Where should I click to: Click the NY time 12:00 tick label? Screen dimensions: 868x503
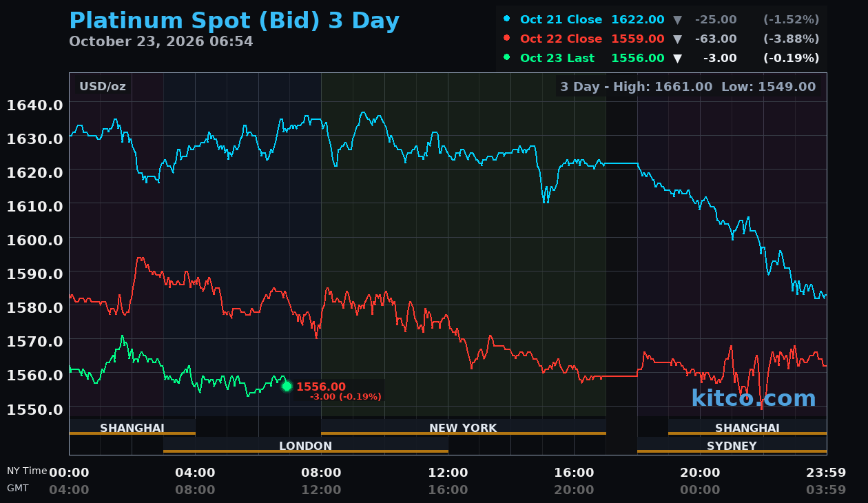tap(448, 473)
